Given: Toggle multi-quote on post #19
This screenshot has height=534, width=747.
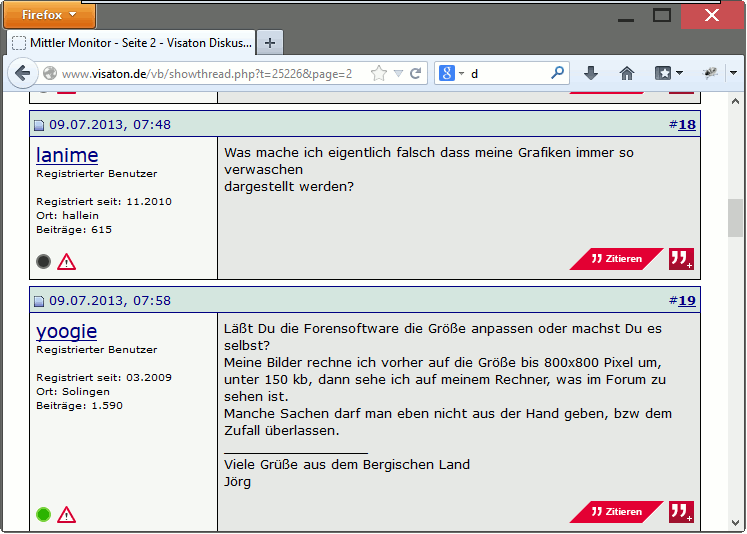Looking at the screenshot, I should pyautogui.click(x=681, y=512).
